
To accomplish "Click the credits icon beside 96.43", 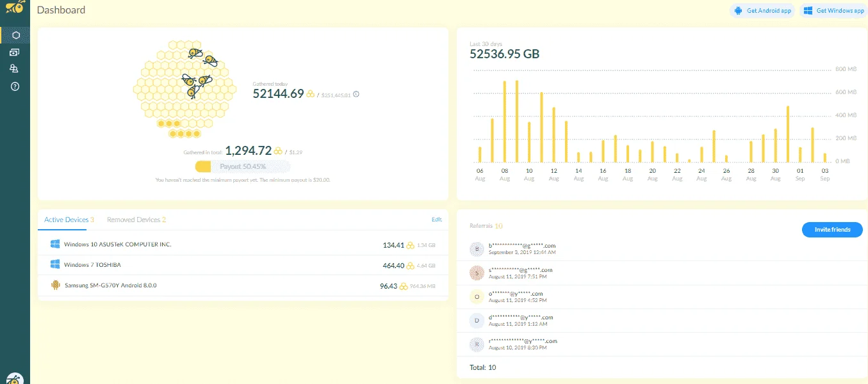I will 404,286.
